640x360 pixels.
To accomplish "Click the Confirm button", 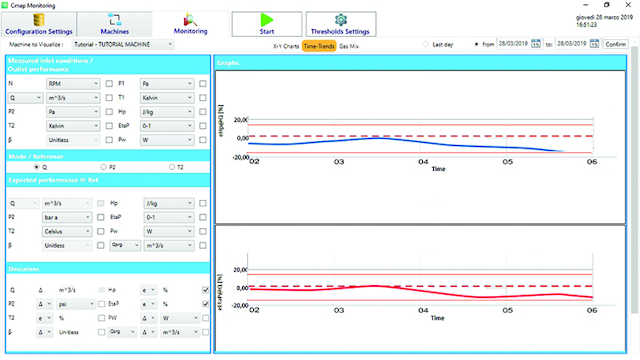I will (x=616, y=44).
